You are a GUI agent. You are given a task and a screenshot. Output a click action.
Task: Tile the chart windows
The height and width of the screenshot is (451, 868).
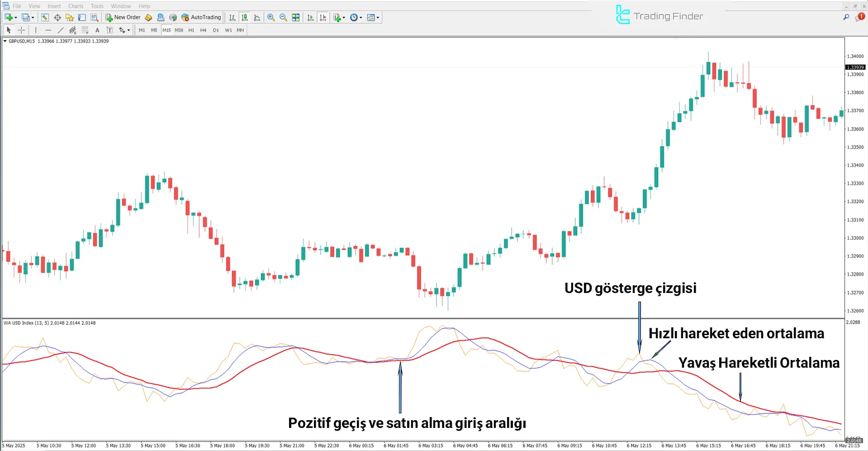pyautogui.click(x=295, y=17)
